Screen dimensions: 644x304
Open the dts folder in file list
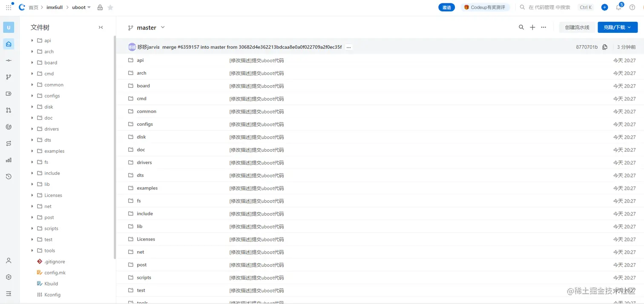click(140, 175)
